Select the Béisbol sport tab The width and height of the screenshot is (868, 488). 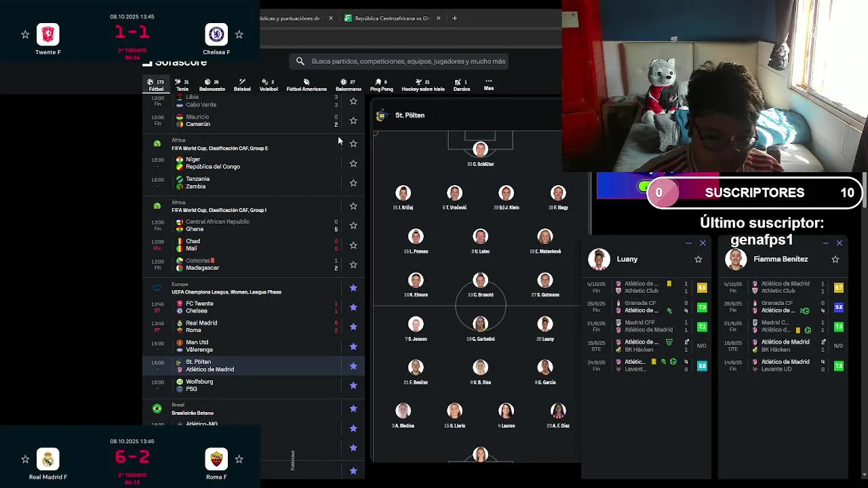[x=242, y=85]
